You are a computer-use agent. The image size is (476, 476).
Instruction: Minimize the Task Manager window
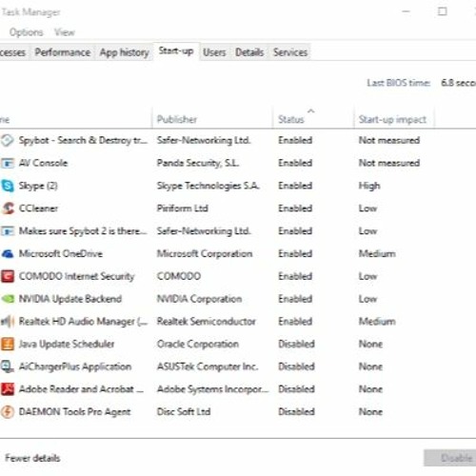(x=406, y=11)
